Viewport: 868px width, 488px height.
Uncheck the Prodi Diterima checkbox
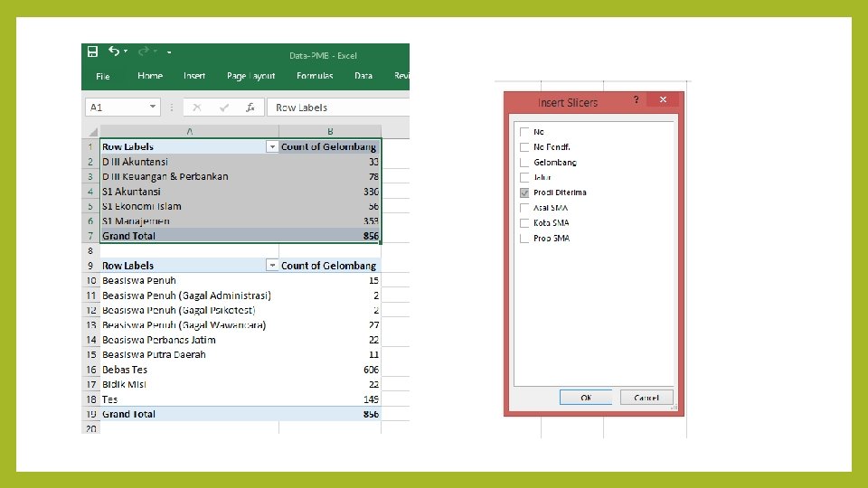point(524,193)
